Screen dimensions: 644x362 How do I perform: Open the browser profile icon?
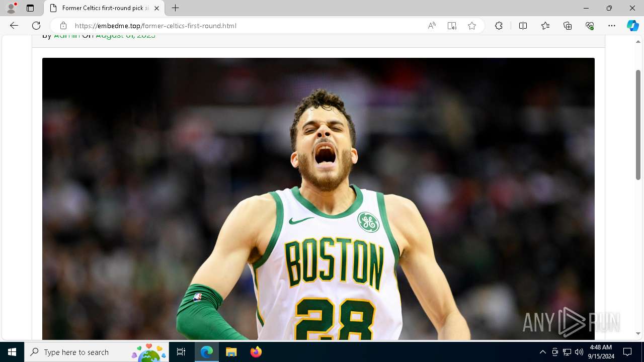pyautogui.click(x=11, y=8)
